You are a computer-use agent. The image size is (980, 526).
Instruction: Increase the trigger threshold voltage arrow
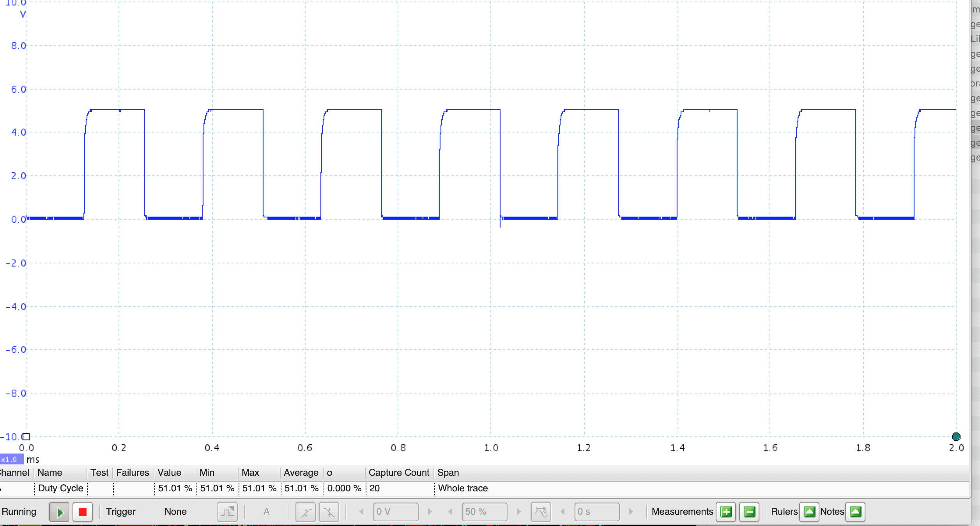click(430, 512)
